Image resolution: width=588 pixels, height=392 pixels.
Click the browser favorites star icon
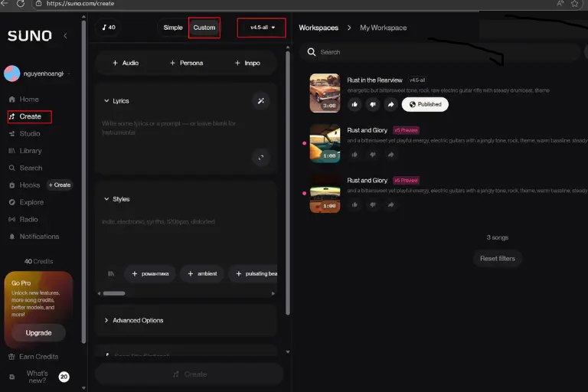tap(574, 3)
